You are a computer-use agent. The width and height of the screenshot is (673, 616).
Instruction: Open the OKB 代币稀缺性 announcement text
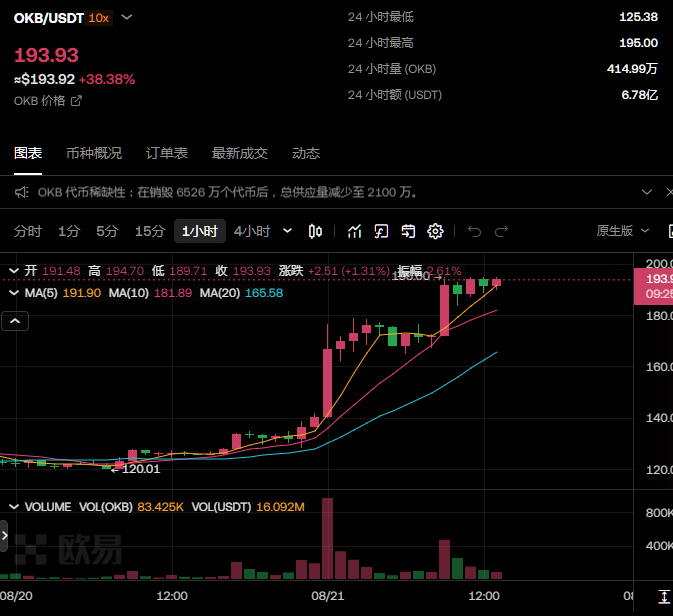coord(227,192)
